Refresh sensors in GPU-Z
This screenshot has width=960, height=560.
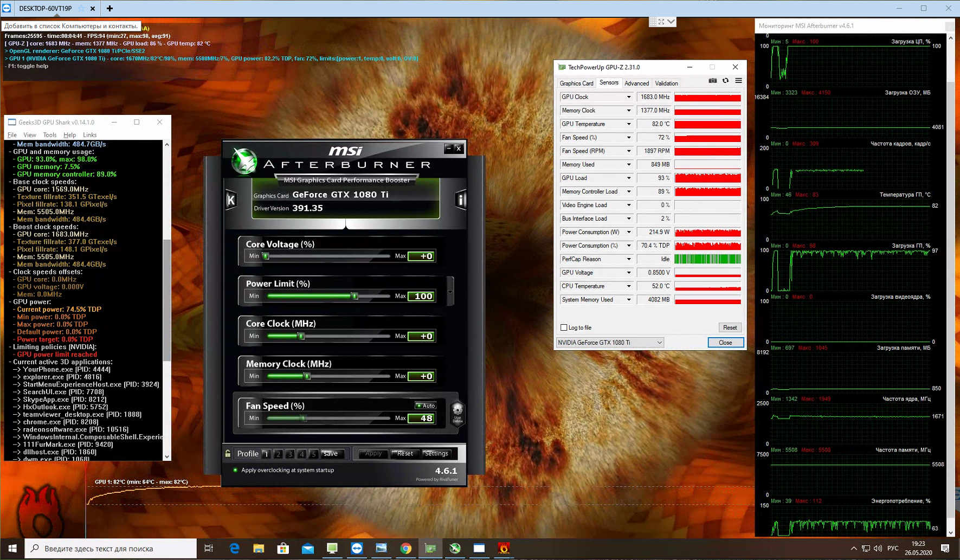point(725,81)
